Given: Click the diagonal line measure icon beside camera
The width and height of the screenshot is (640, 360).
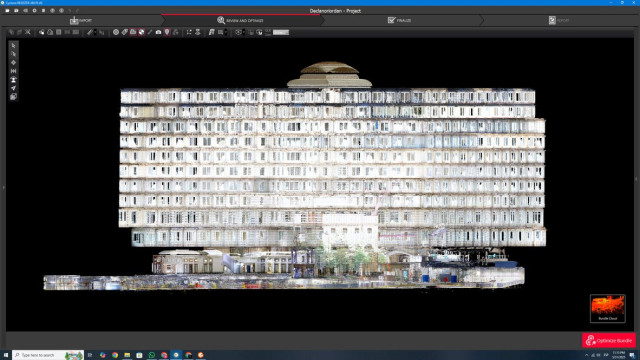Looking at the screenshot, I should click(150, 32).
